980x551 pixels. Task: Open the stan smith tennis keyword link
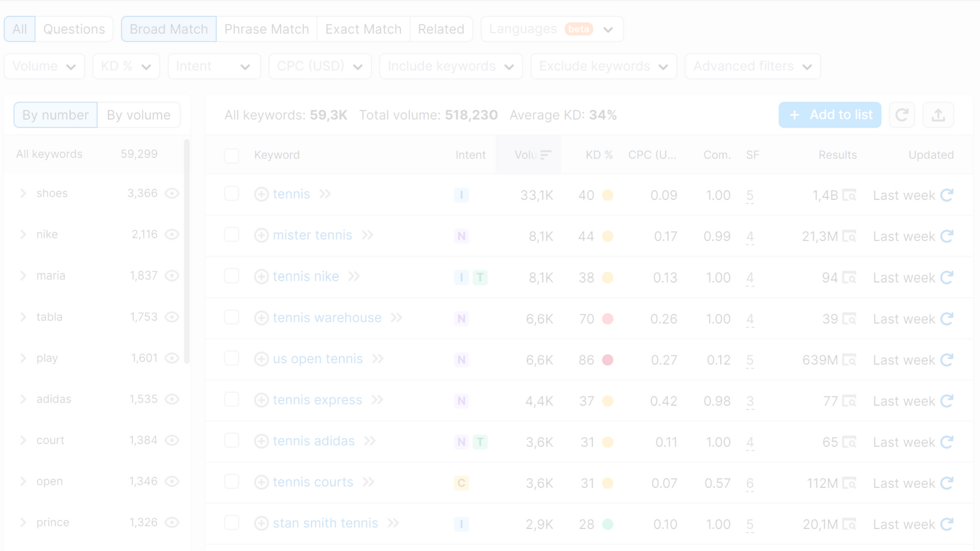pyautogui.click(x=325, y=523)
